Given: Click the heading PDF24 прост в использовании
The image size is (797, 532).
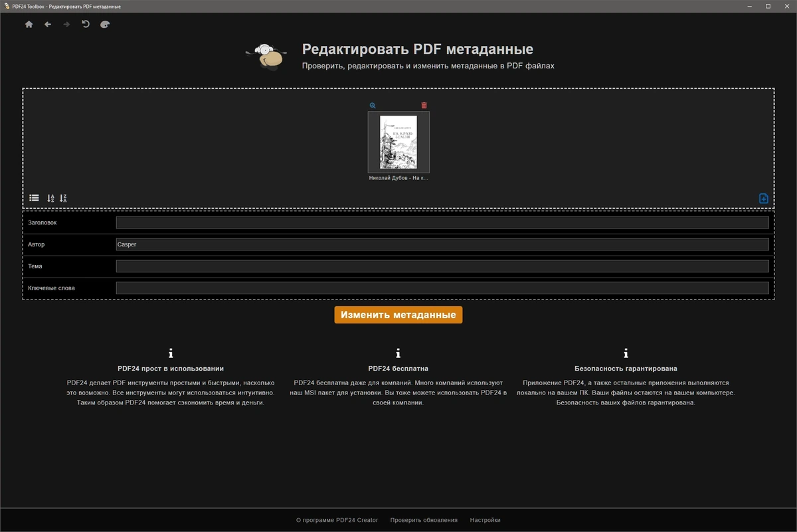Looking at the screenshot, I should point(171,369).
